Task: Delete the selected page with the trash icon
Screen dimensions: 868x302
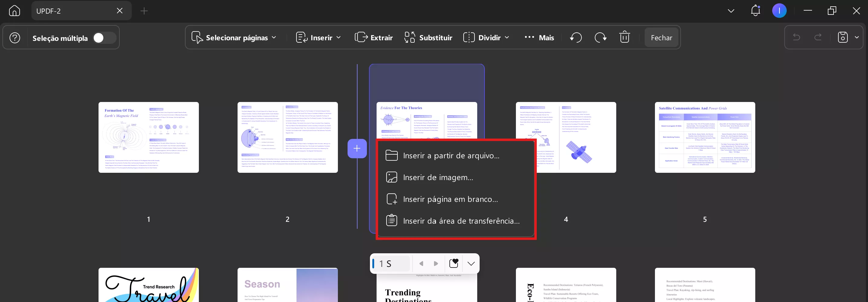Action: pyautogui.click(x=624, y=37)
